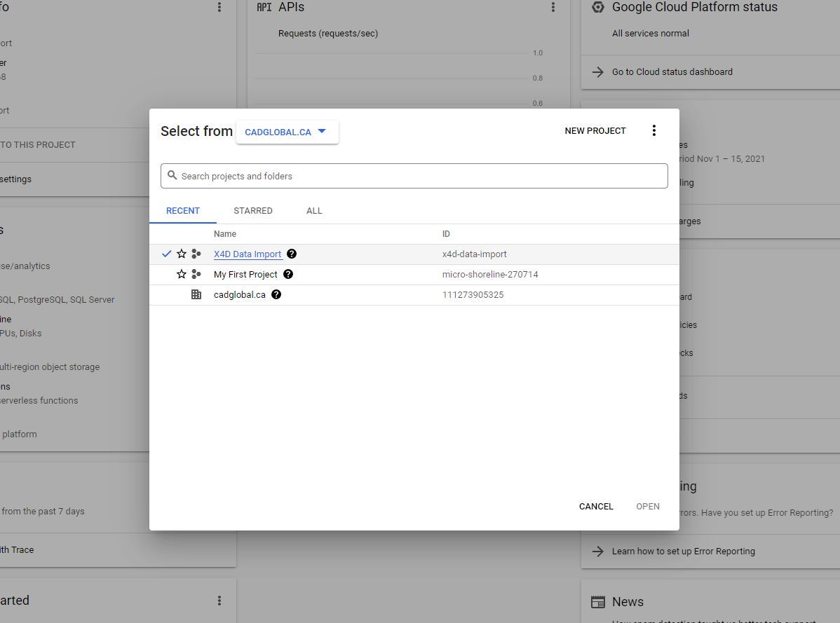Select the Recent tab
Viewport: 840px width, 623px height.
[183, 211]
